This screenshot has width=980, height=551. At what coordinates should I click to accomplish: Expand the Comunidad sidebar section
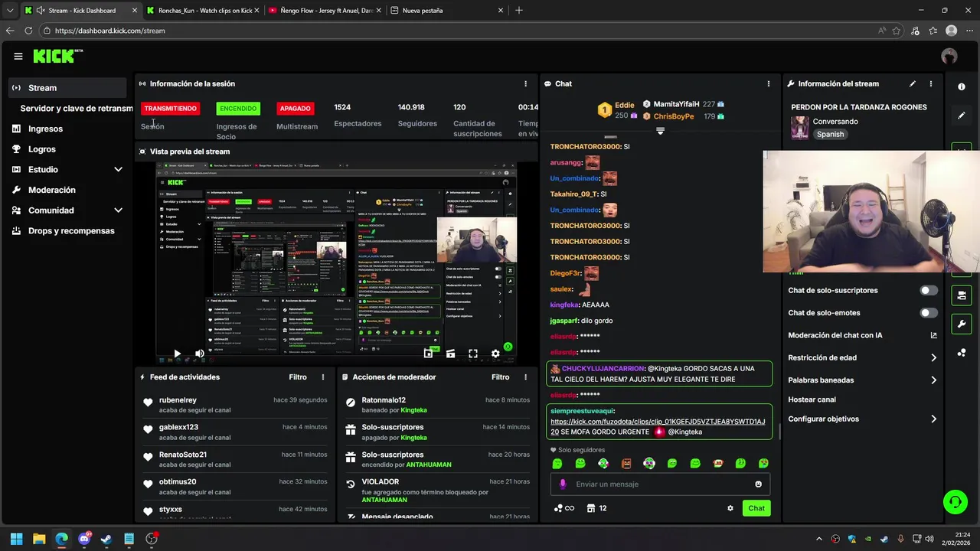(x=118, y=210)
